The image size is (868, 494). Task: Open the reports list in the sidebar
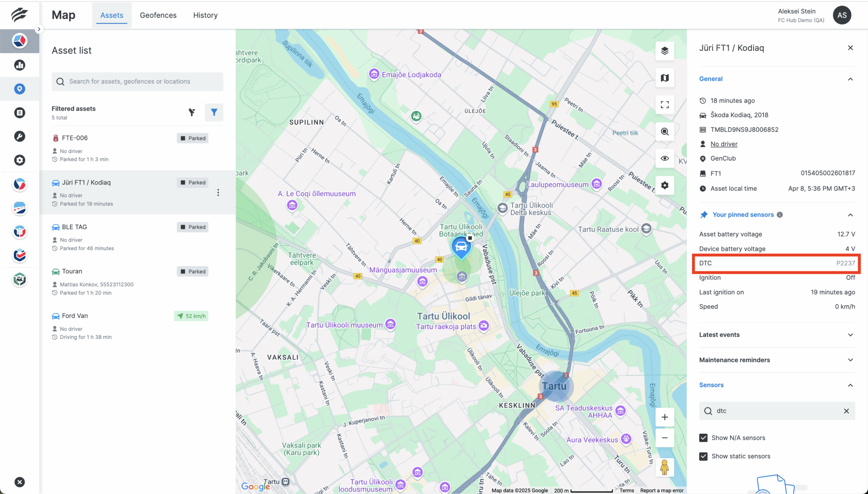(x=19, y=112)
